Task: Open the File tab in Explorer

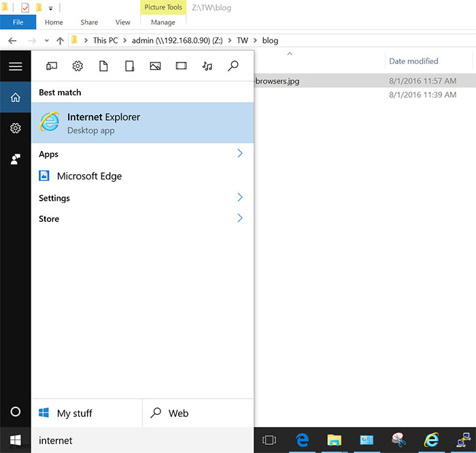Action: [18, 22]
